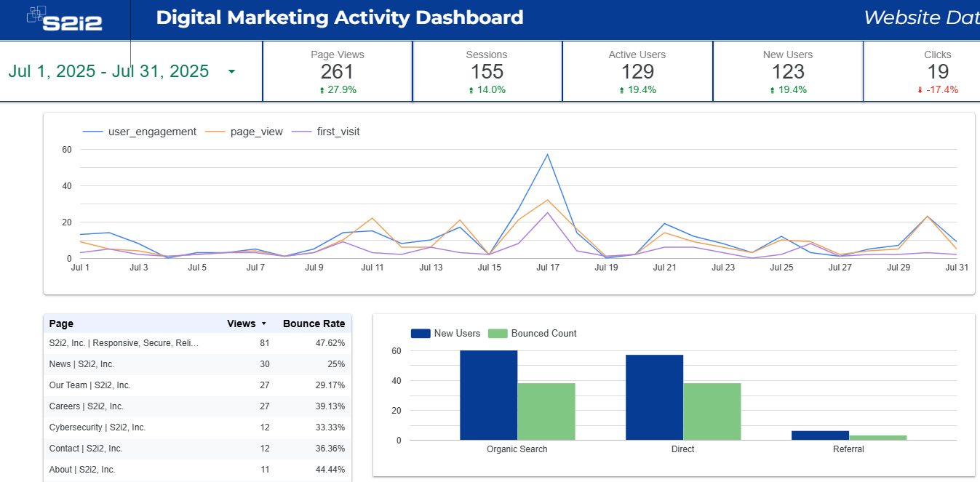
Task: Click the 47.62% bounce rate cell
Action: 330,343
